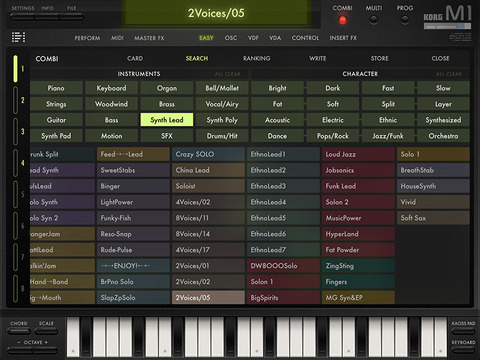Select timbre slot 8 indicator
The image size is (480, 360).
15,289
